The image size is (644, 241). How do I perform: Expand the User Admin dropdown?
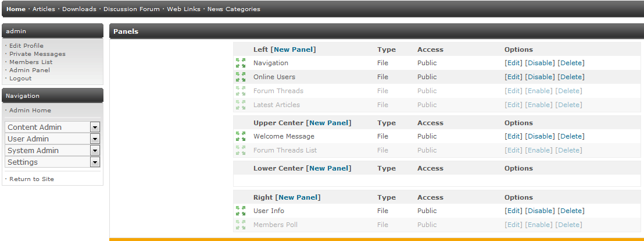(x=95, y=139)
